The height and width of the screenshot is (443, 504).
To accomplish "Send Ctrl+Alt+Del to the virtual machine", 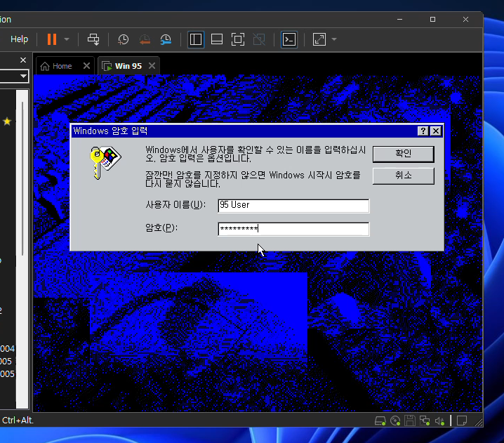I will pos(93,39).
